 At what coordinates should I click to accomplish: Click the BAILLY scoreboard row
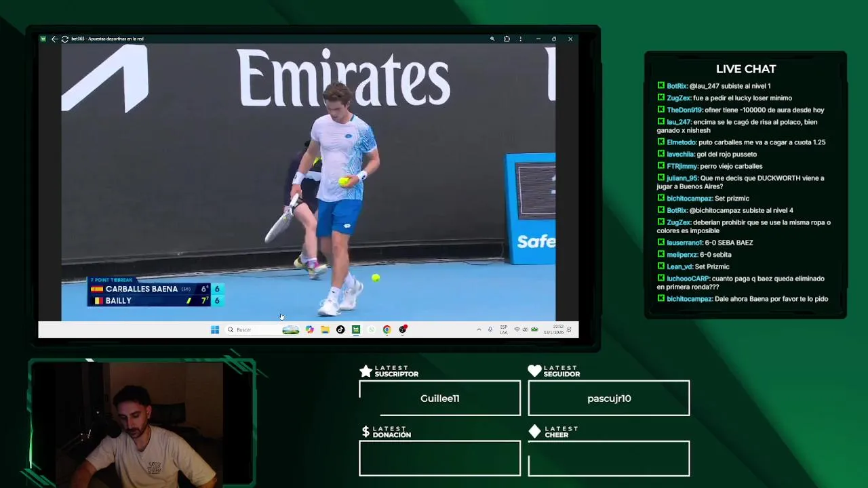click(156, 300)
